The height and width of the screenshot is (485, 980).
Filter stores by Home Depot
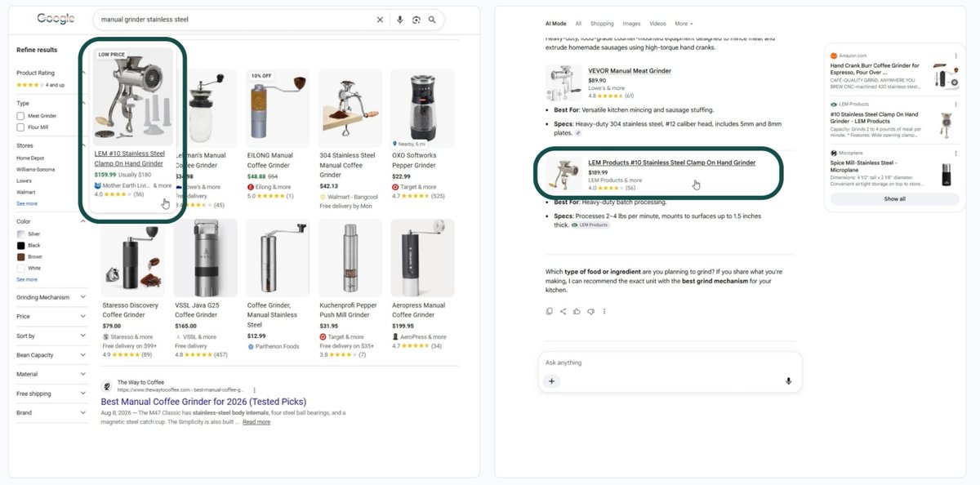tap(30, 158)
